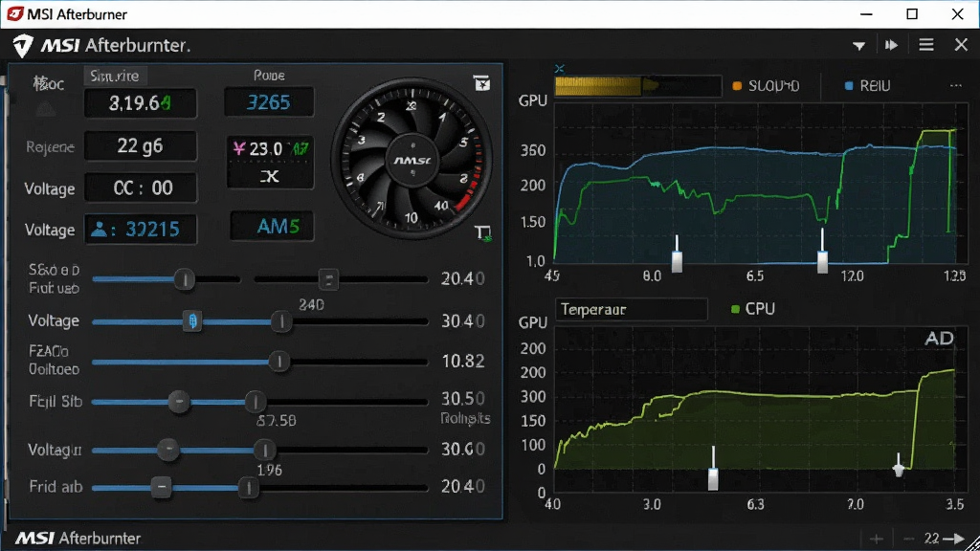Click the plus button in the bottom bar
The height and width of the screenshot is (551, 980).
[877, 539]
